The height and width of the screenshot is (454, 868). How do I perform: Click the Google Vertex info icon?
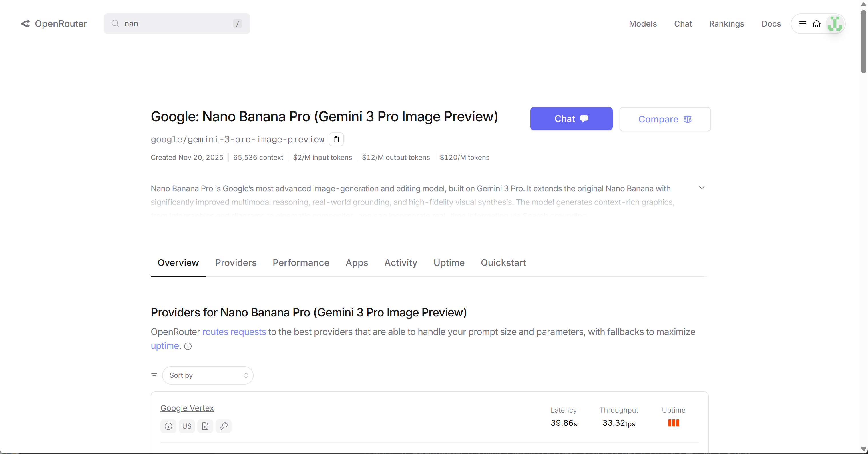coord(168,426)
